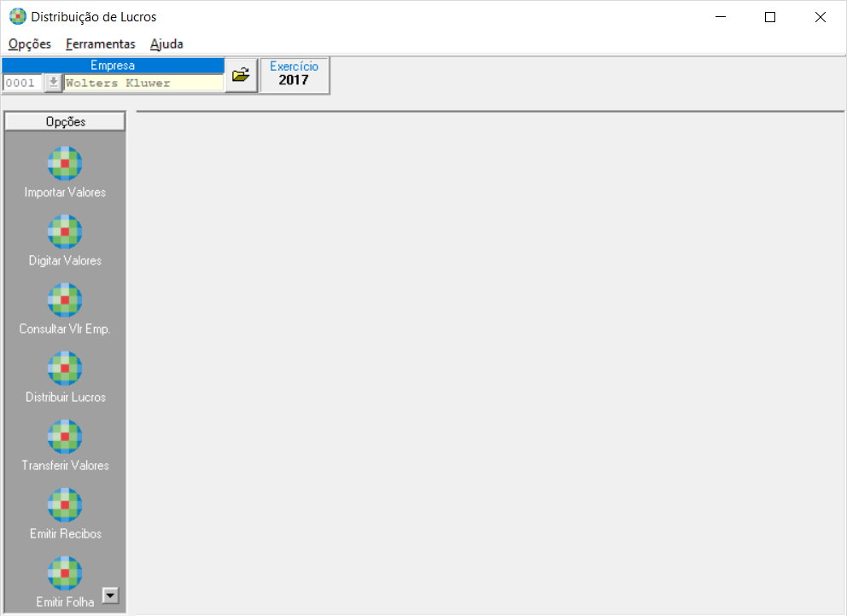Click the Emitir Recibos label text
This screenshot has height=616, width=847.
pos(66,534)
